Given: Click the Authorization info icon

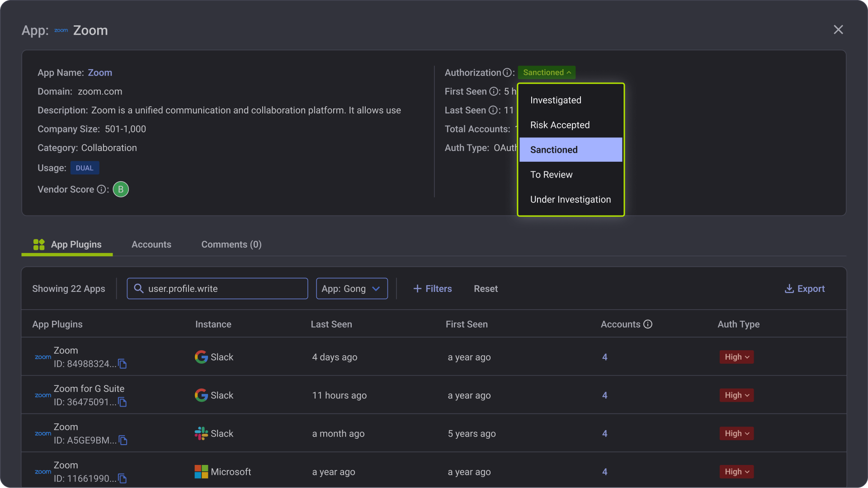Looking at the screenshot, I should (x=507, y=73).
